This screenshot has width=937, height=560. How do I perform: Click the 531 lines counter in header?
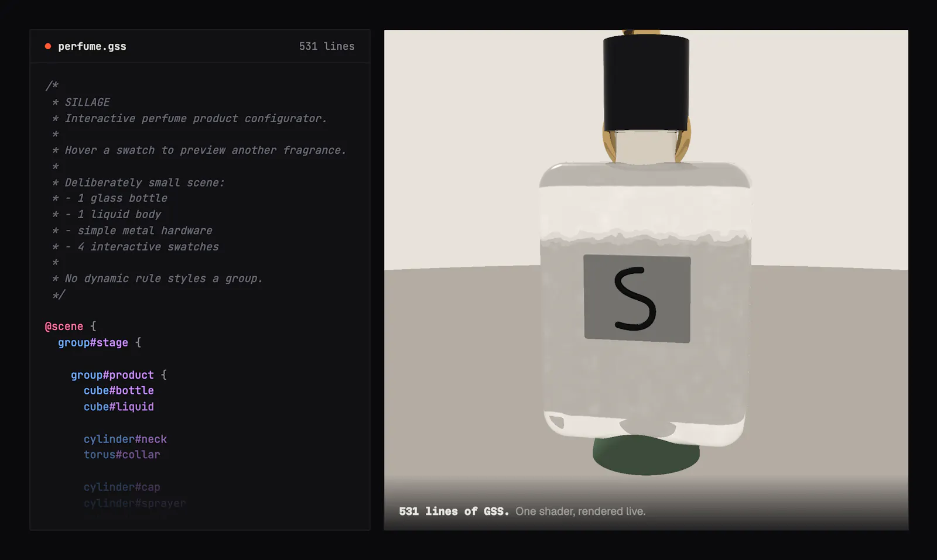click(x=327, y=46)
